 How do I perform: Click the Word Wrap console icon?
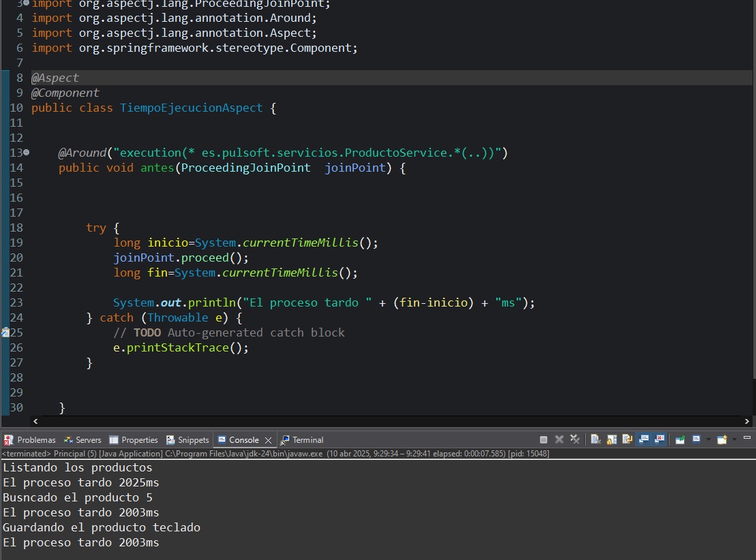click(627, 440)
